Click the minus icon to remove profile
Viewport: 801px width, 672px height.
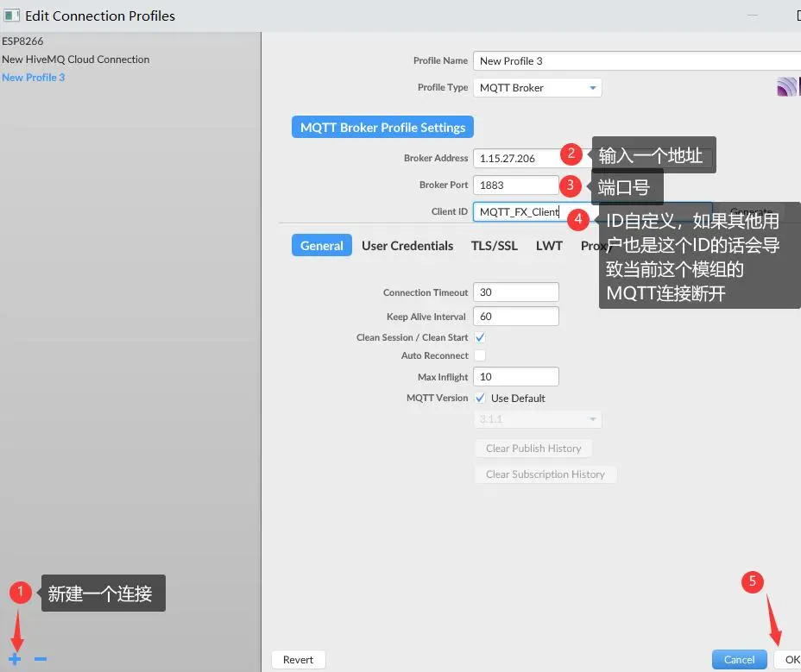coord(41,659)
